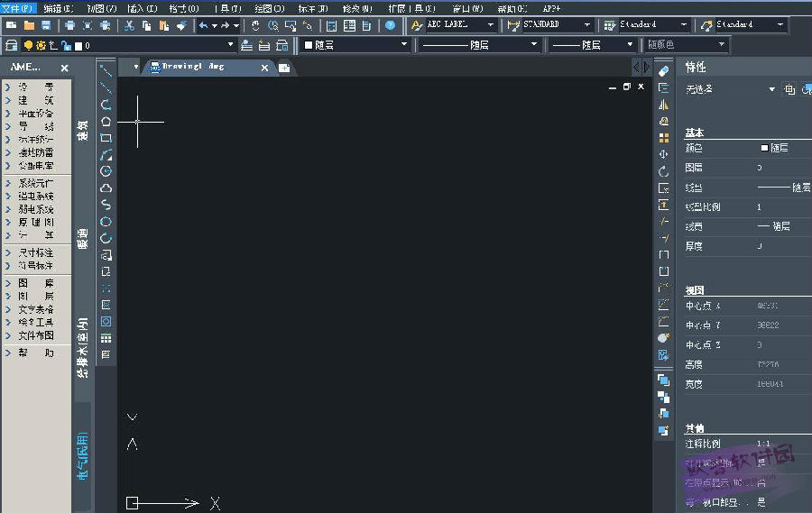Select the Revision Cloud tool
Screen dimensions: 812x513
pyautogui.click(x=106, y=188)
